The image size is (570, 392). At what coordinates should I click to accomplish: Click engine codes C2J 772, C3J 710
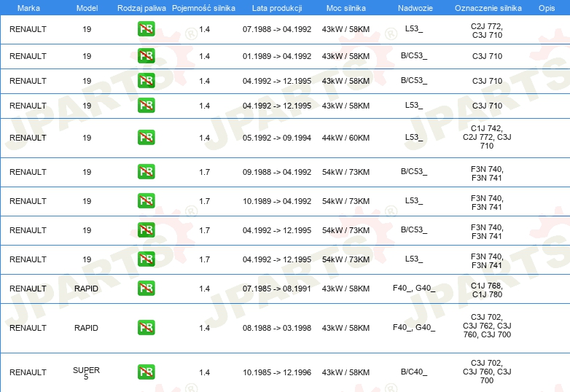(487, 31)
